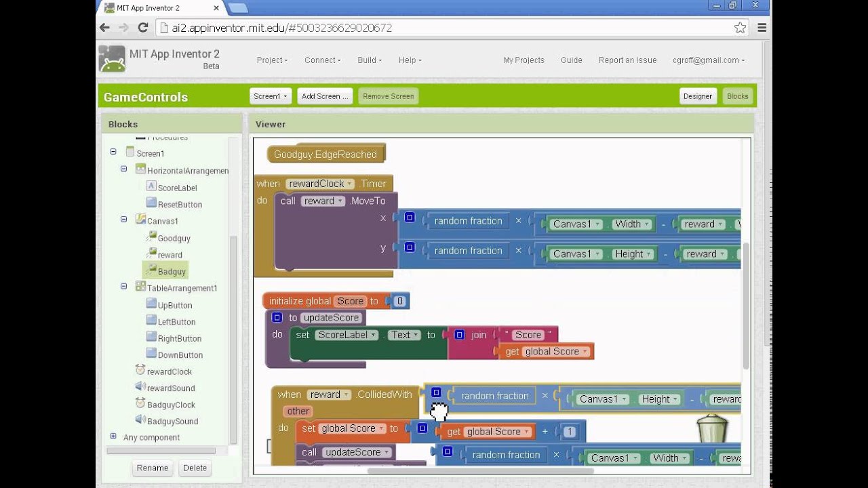868x488 pixels.
Task: Switch to Designer view
Action: (x=698, y=96)
